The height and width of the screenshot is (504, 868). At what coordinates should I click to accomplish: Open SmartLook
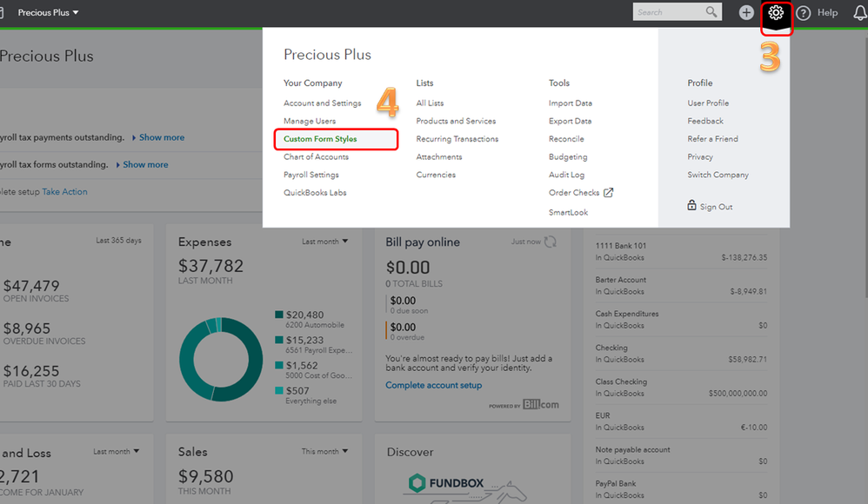(x=568, y=212)
